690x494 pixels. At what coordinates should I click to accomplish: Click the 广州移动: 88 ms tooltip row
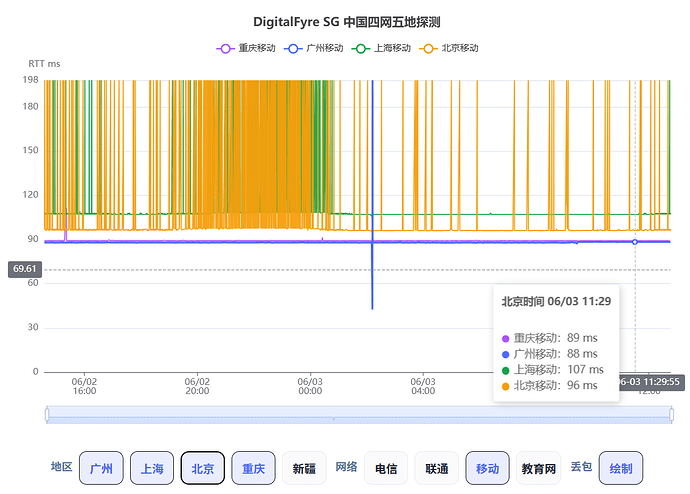click(x=550, y=354)
